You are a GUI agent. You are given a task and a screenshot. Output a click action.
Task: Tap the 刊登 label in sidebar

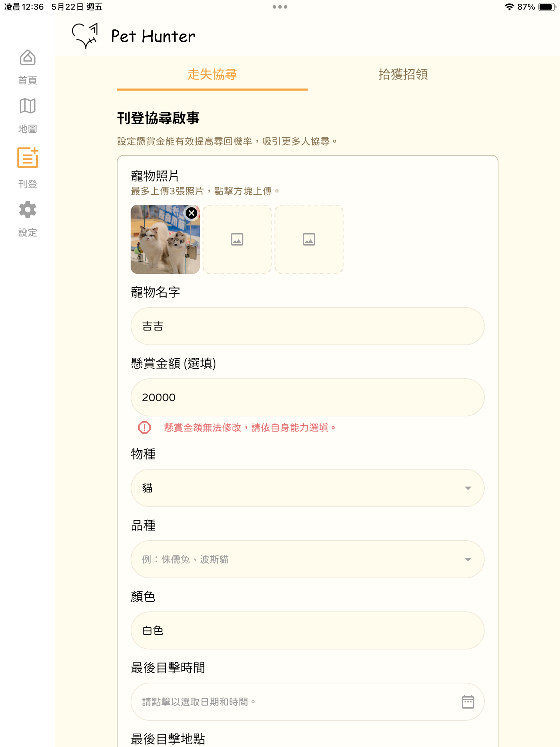(x=28, y=184)
